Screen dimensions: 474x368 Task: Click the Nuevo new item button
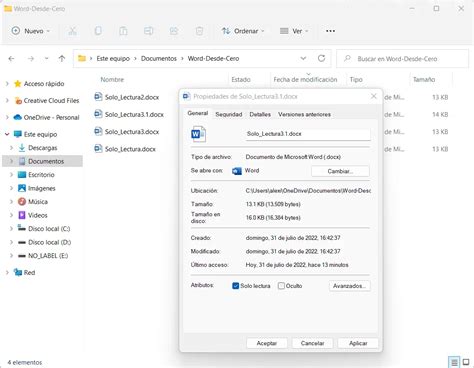[30, 31]
